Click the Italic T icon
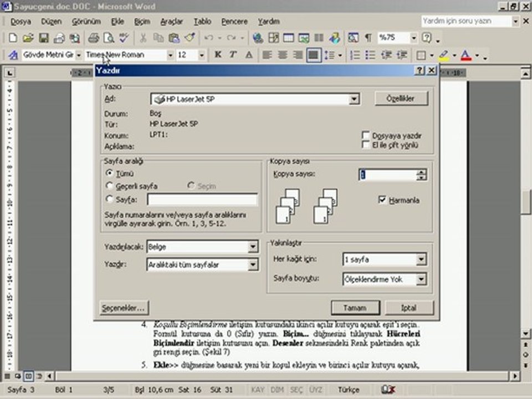The image size is (532, 399). click(x=233, y=55)
